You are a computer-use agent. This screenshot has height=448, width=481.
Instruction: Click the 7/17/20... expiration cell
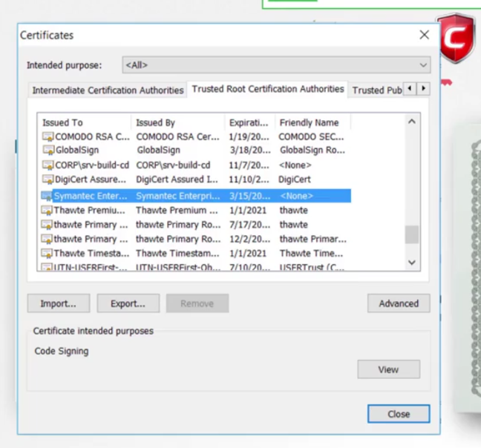point(250,225)
